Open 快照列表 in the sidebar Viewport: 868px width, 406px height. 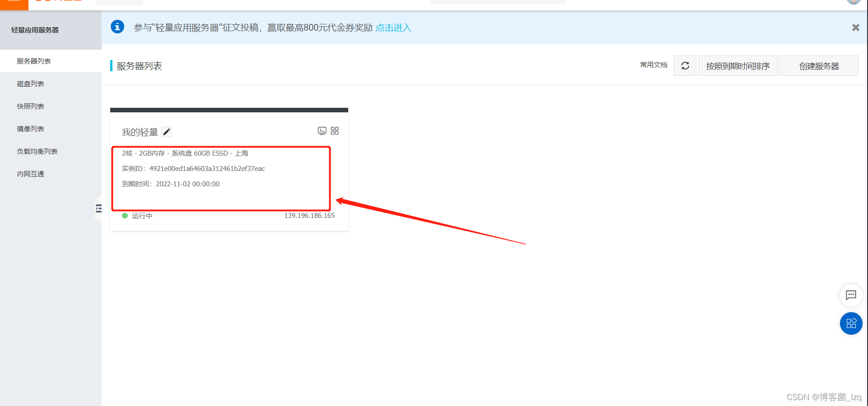(x=51, y=106)
